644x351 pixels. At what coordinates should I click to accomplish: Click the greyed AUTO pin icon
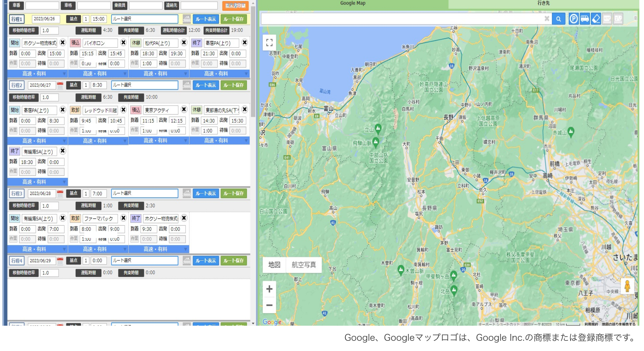coord(607,19)
